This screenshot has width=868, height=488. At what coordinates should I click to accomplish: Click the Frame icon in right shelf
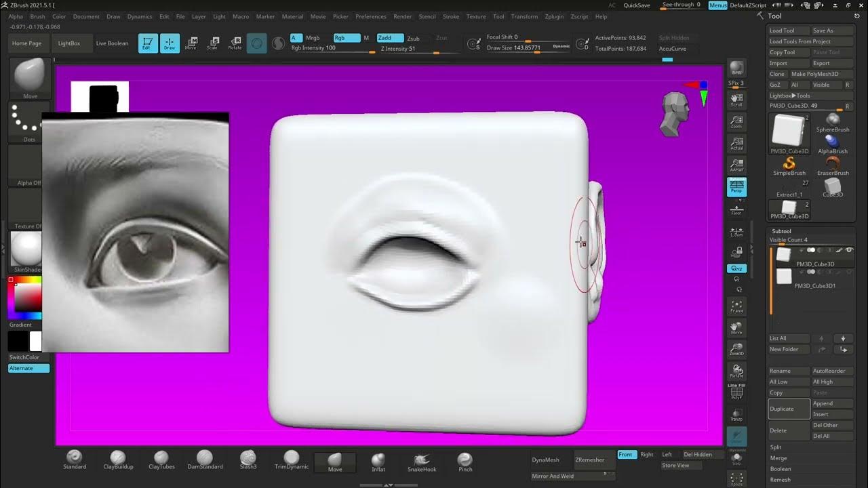pos(736,306)
